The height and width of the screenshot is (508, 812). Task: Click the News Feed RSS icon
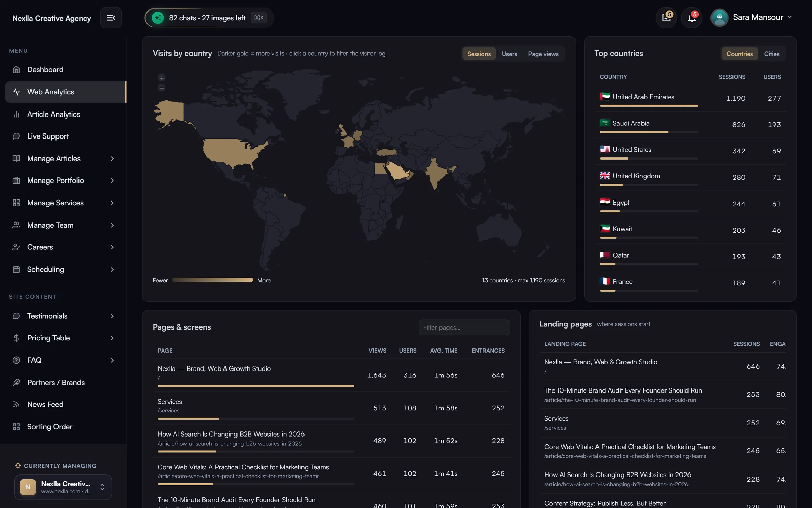point(16,404)
